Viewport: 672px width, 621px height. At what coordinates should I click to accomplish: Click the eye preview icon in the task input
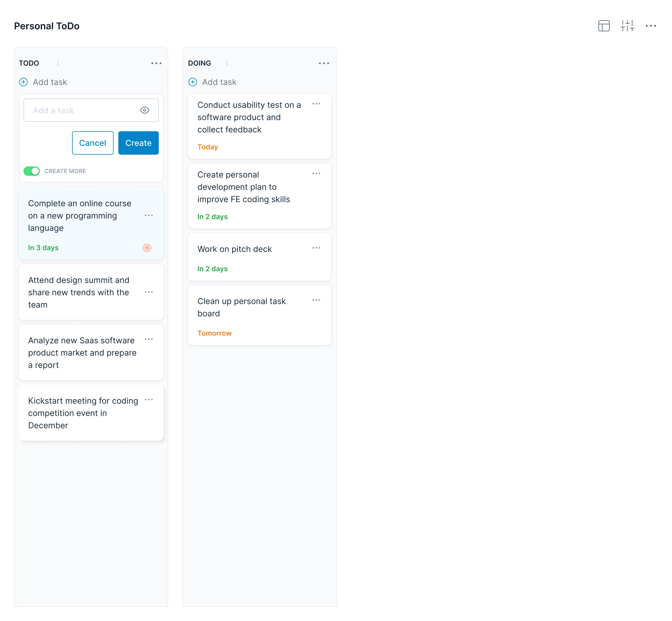[144, 110]
